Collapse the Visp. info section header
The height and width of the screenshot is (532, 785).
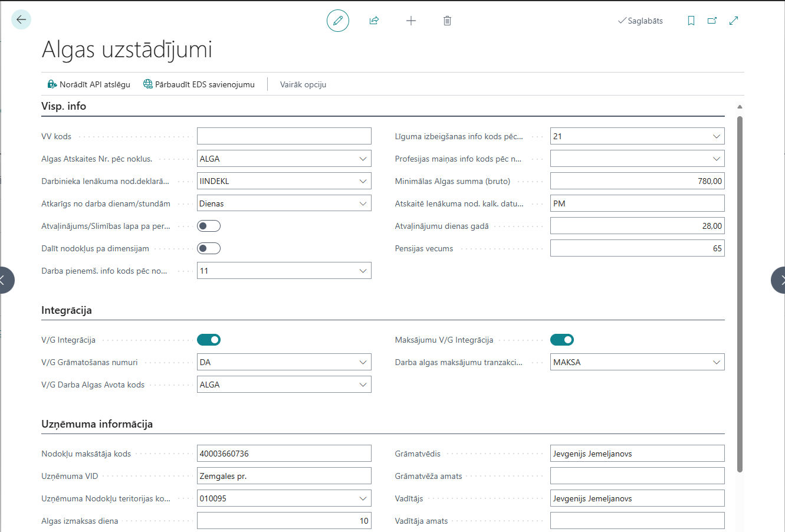64,106
